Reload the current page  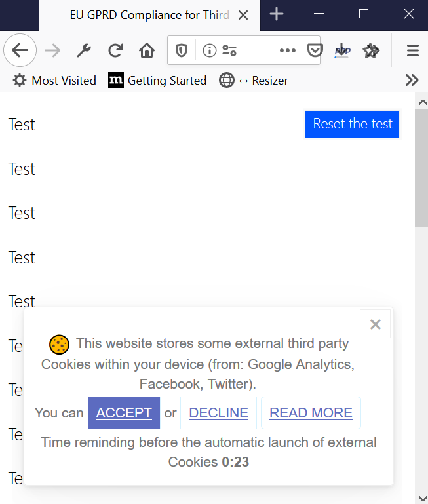pyautogui.click(x=115, y=50)
